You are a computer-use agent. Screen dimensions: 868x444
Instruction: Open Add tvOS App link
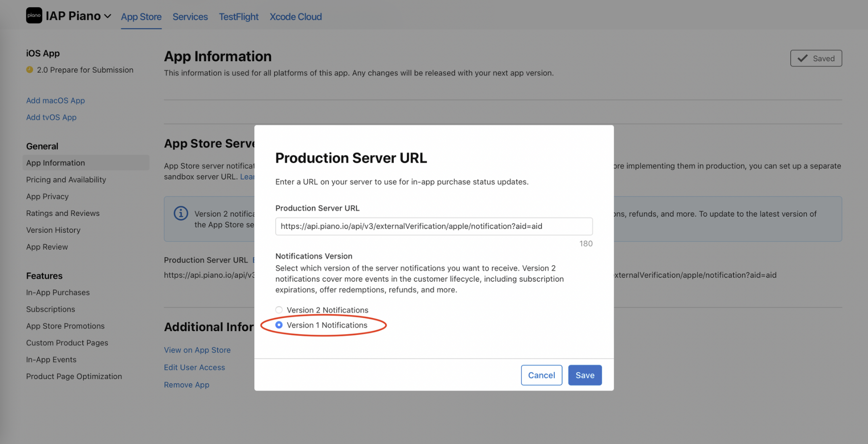tap(51, 117)
